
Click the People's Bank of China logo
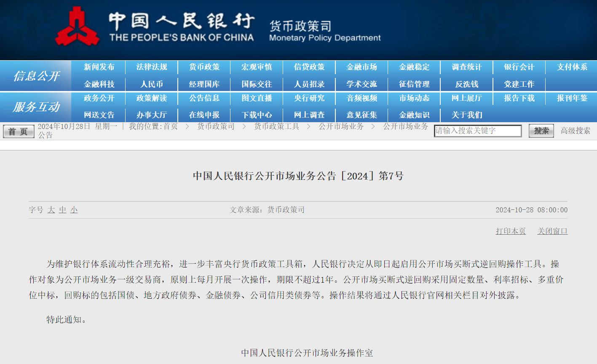pos(77,26)
